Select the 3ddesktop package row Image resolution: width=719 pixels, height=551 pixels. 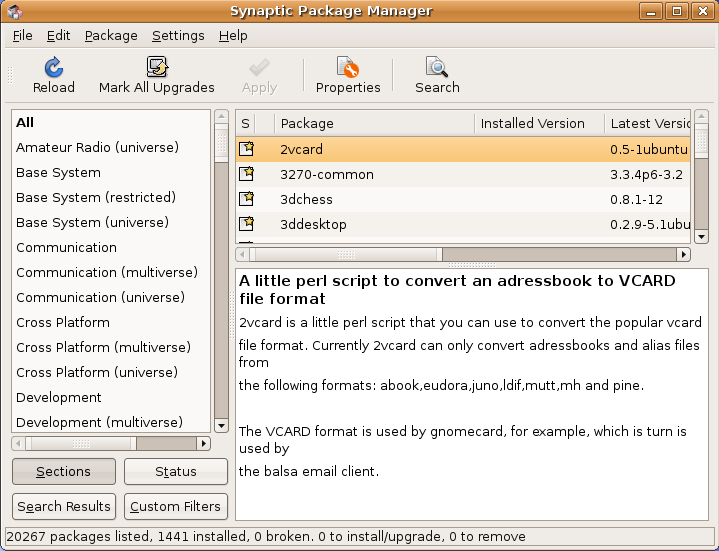pos(463,224)
